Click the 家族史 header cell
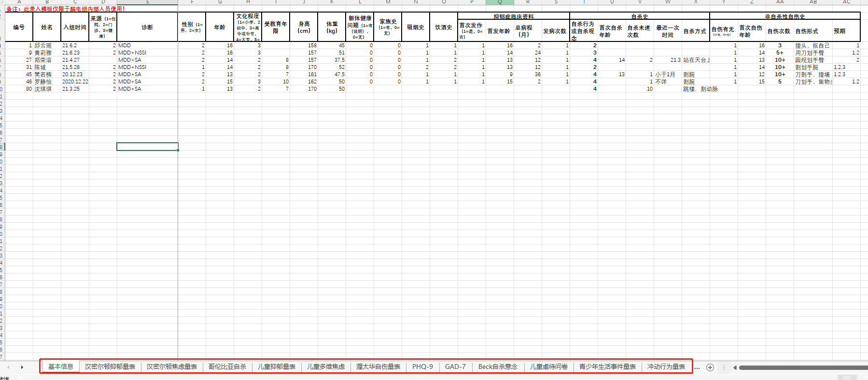 388,27
